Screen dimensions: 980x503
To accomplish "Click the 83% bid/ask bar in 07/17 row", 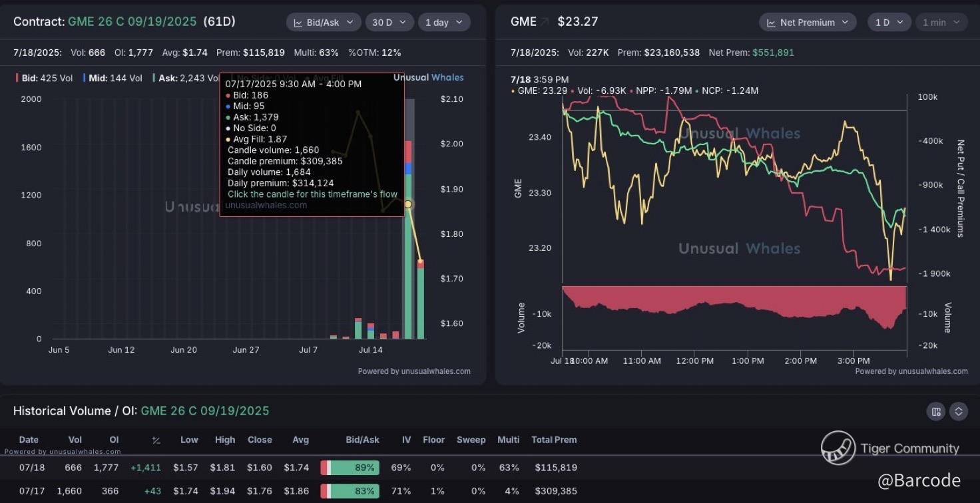I will (x=350, y=492).
